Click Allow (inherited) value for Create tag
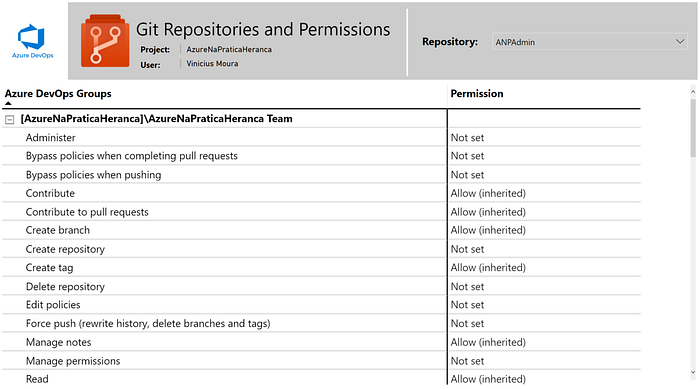 [488, 268]
